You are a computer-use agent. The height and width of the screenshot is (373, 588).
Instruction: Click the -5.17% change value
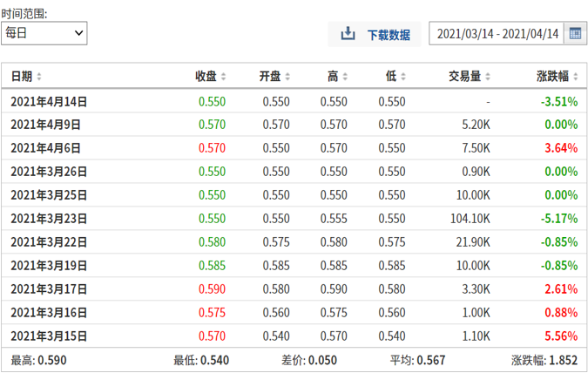coord(558,219)
